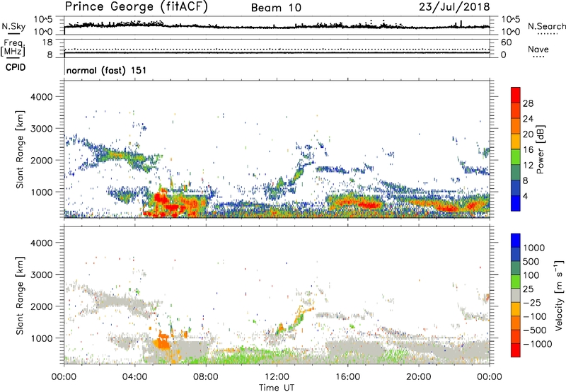The width and height of the screenshot is (566, 392).
Task: Click the 'Freq. [MHz]' axis label
Action: [x=13, y=47]
